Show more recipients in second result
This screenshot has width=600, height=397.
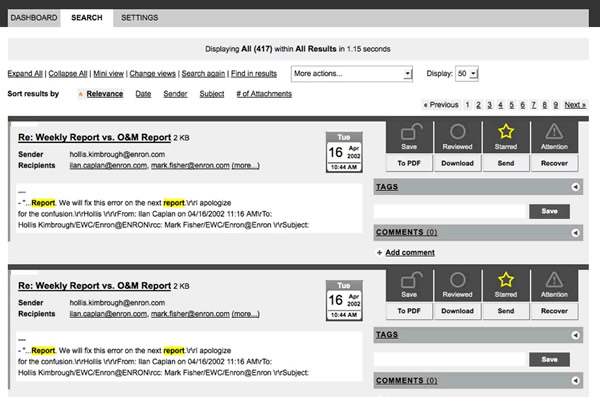(x=246, y=314)
